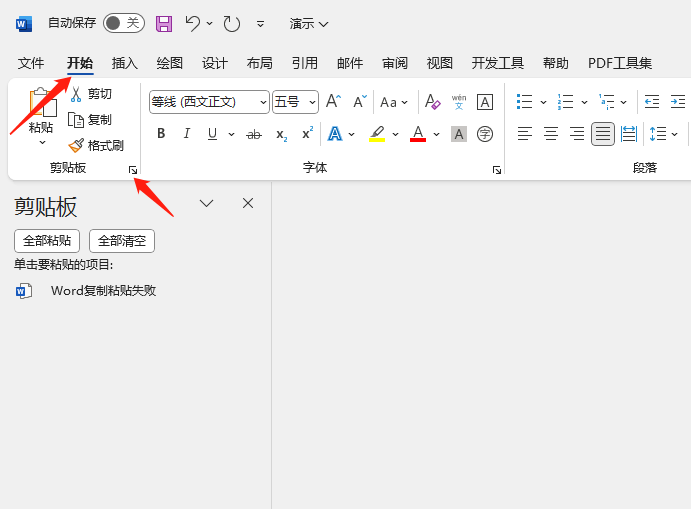The width and height of the screenshot is (691, 509).
Task: Open multilevel list dropdown arrow
Action: coord(624,102)
